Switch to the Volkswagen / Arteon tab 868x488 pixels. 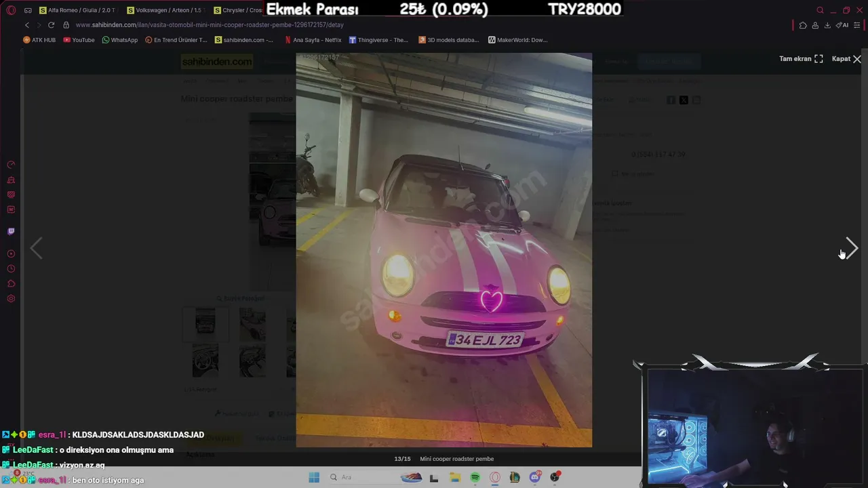click(165, 10)
